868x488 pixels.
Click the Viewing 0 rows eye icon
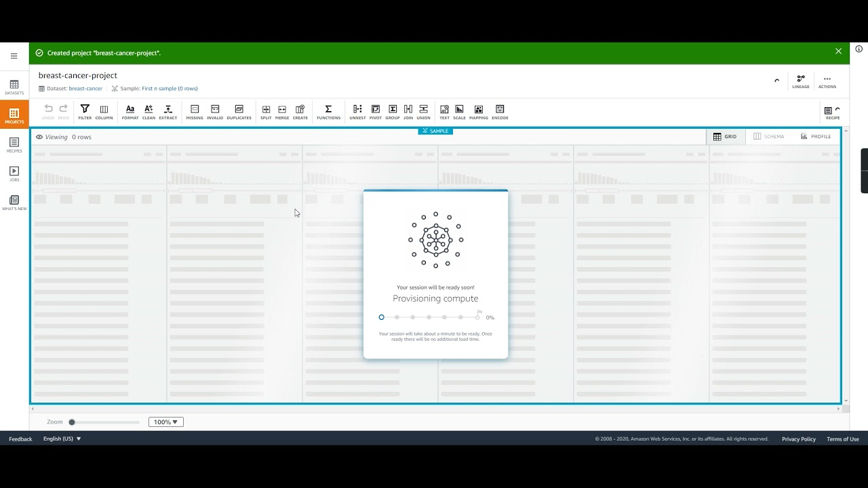[x=39, y=137]
